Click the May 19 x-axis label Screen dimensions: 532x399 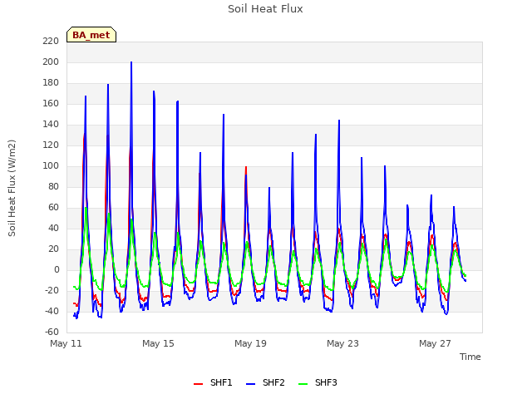point(250,343)
